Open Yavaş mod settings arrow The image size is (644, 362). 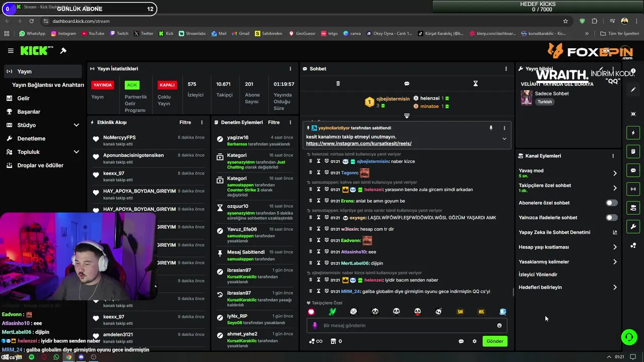(x=615, y=173)
